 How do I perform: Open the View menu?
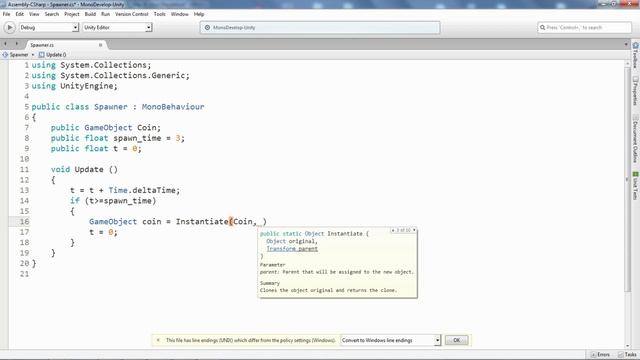34,14
